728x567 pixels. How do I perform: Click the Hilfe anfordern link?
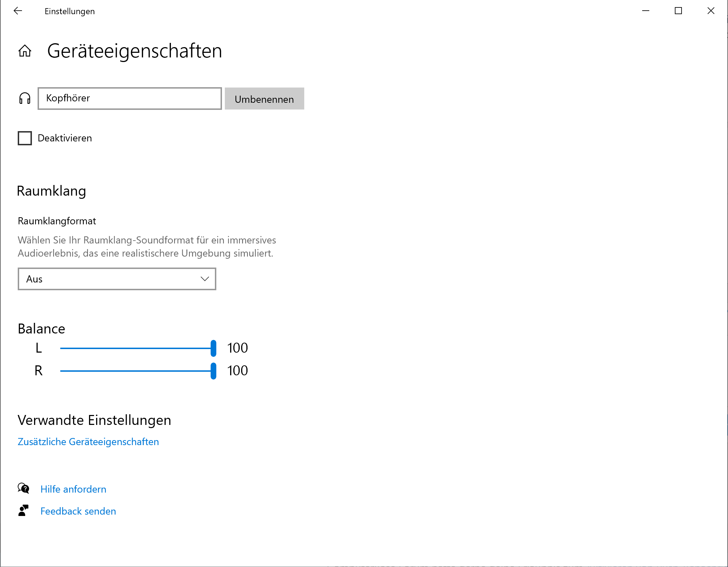pyautogui.click(x=73, y=489)
